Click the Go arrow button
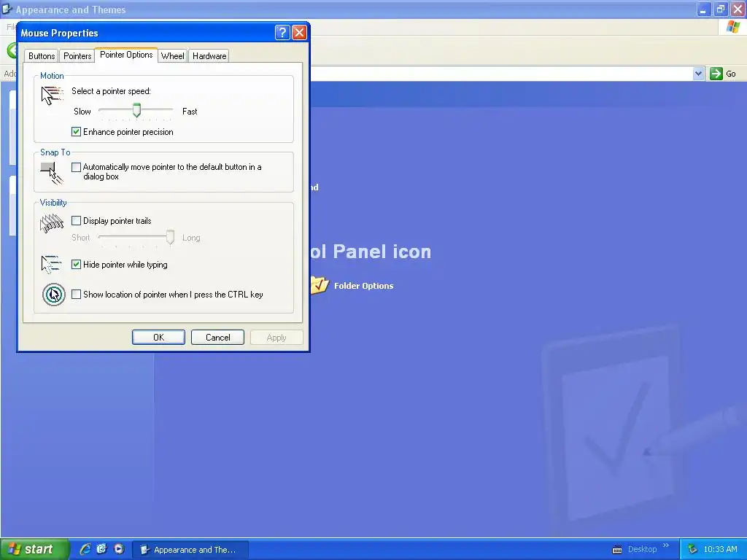Viewport: 747px width, 560px height. 716,74
